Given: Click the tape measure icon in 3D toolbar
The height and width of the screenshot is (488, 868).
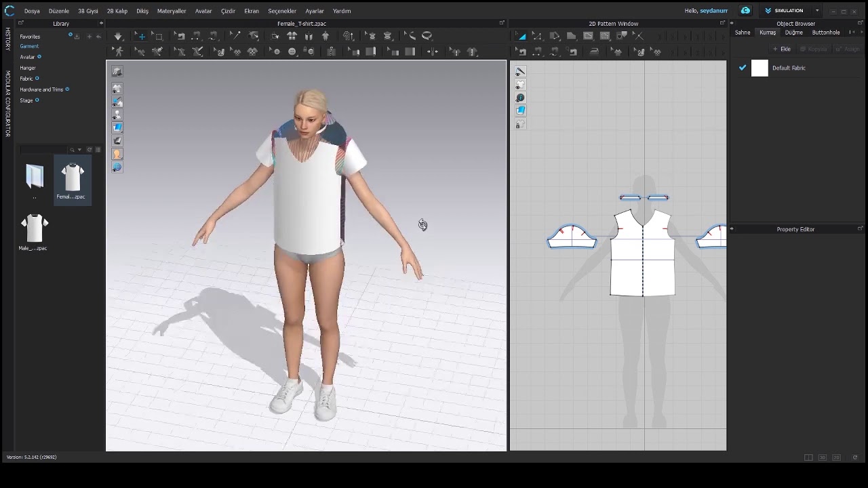Looking at the screenshot, I should pos(427,36).
